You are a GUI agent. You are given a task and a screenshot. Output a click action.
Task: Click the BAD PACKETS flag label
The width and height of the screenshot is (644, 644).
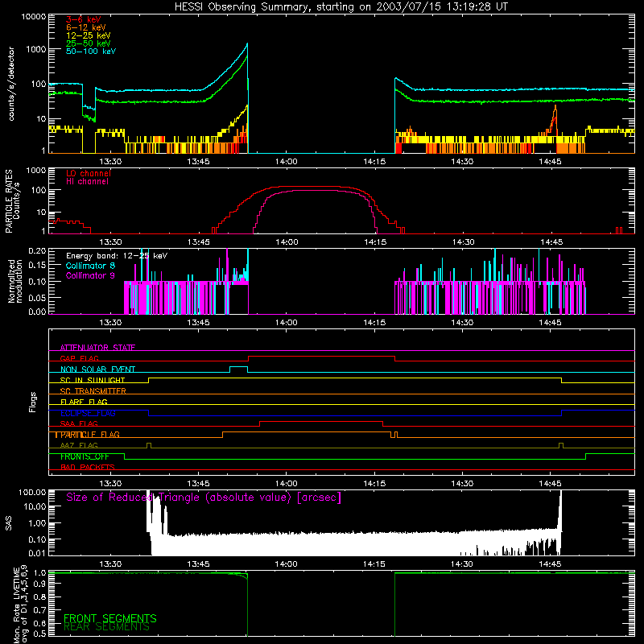(88, 467)
